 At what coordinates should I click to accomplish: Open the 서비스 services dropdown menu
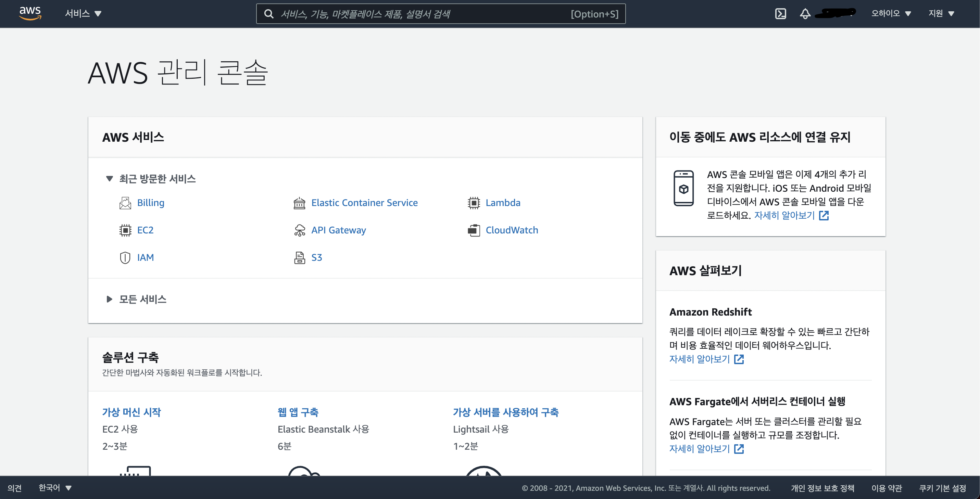tap(83, 14)
